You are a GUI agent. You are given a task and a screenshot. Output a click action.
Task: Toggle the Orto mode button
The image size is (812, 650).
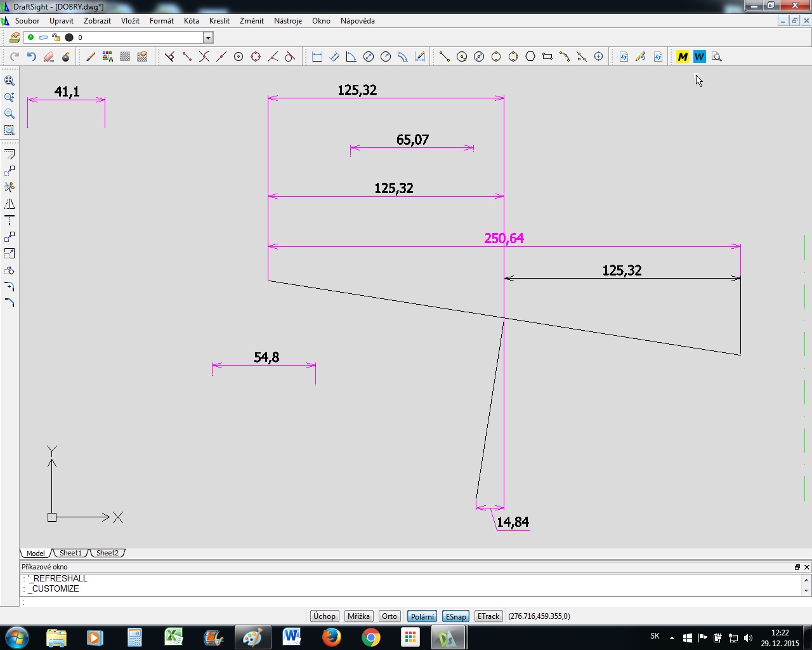click(390, 616)
